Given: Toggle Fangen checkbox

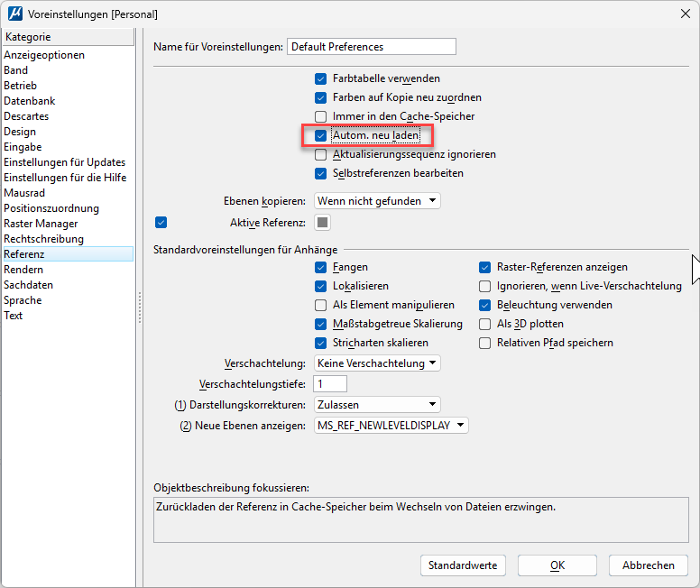Looking at the screenshot, I should (x=320, y=268).
